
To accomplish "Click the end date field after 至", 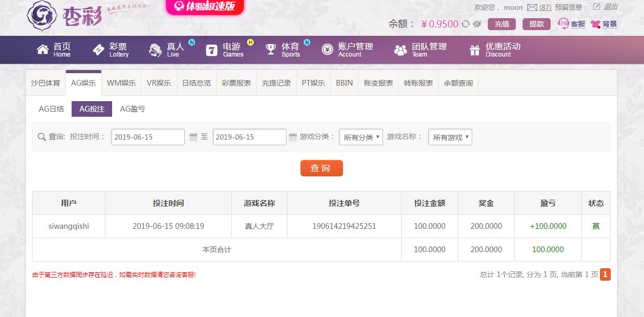I will click(250, 137).
